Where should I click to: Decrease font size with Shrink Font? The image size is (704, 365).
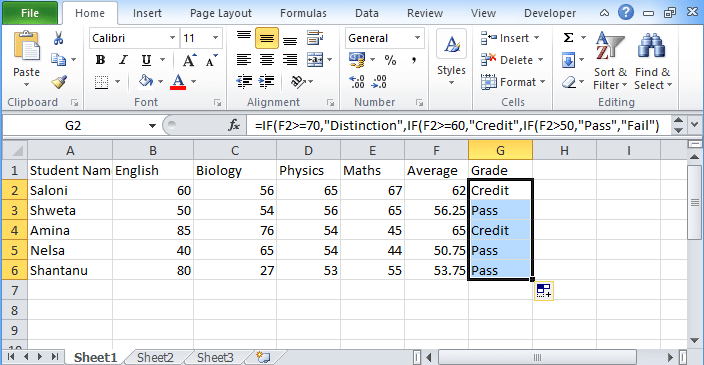[x=211, y=60]
